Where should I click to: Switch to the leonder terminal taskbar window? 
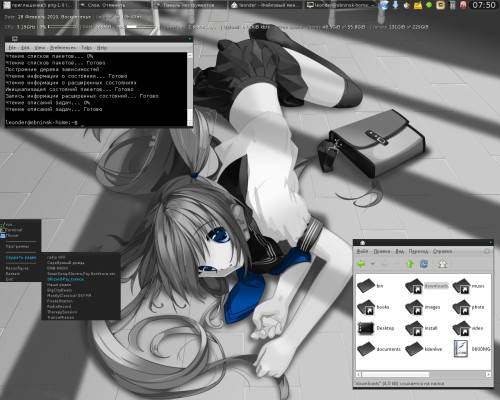pyautogui.click(x=341, y=5)
